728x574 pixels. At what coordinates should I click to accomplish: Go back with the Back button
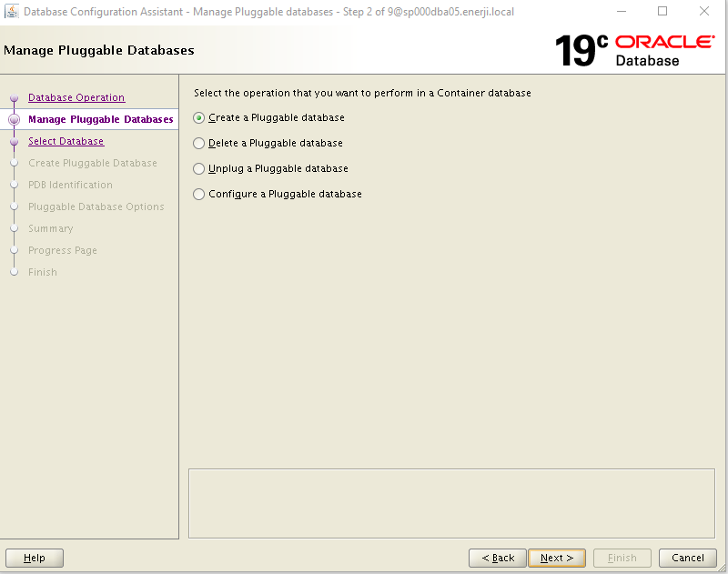pyautogui.click(x=498, y=558)
